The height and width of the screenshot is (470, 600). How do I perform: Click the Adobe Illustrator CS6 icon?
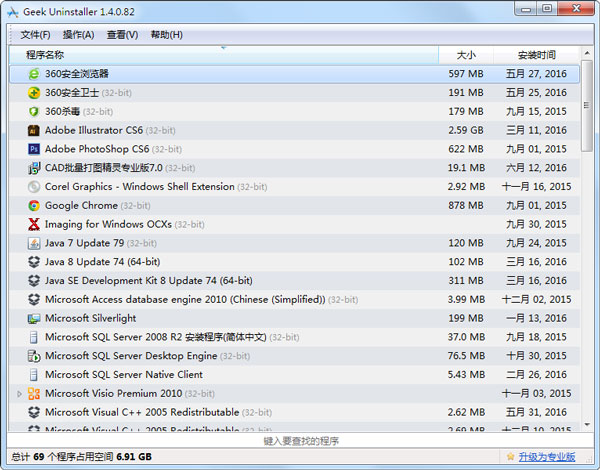34,130
